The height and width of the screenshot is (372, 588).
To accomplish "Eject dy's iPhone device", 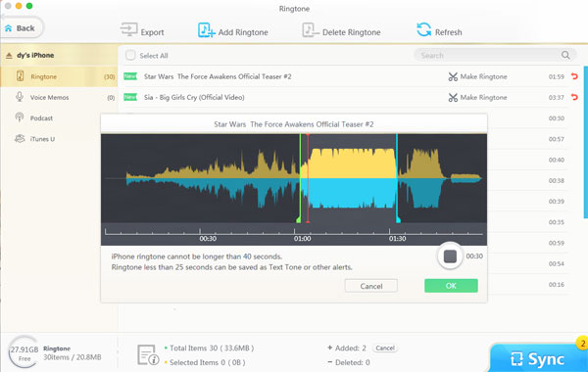I will click(9, 56).
